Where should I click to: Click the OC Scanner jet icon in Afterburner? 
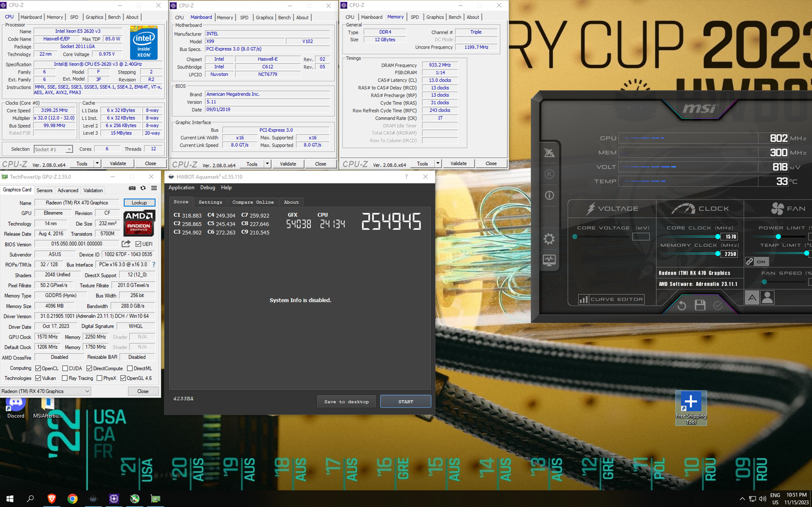tap(549, 153)
